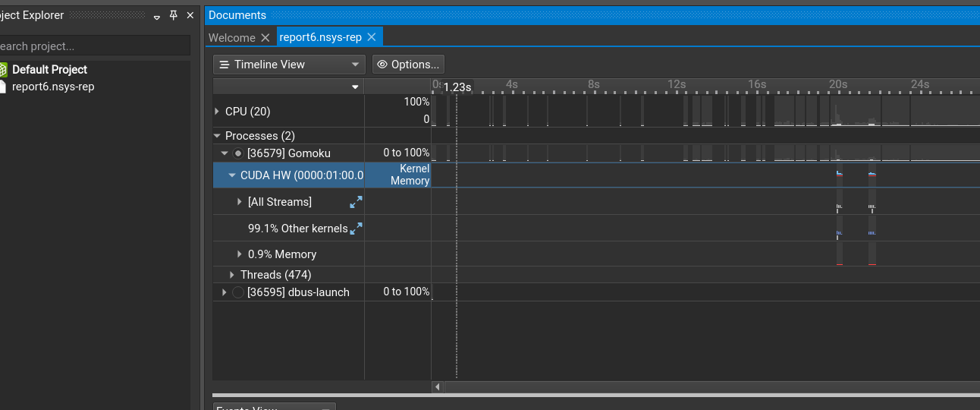Image resolution: width=980 pixels, height=410 pixels.
Task: Expand the CPU (20) row
Action: [x=218, y=112]
